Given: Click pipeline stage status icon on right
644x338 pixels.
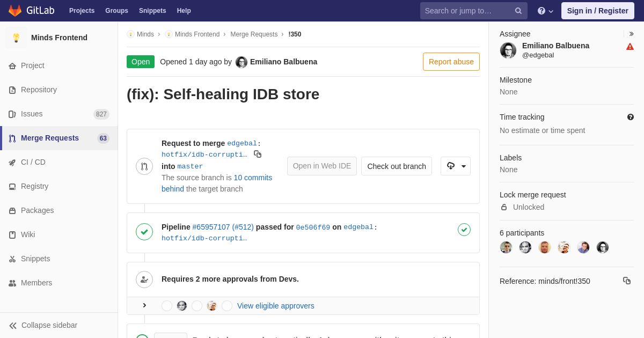Looking at the screenshot, I should pos(464,230).
